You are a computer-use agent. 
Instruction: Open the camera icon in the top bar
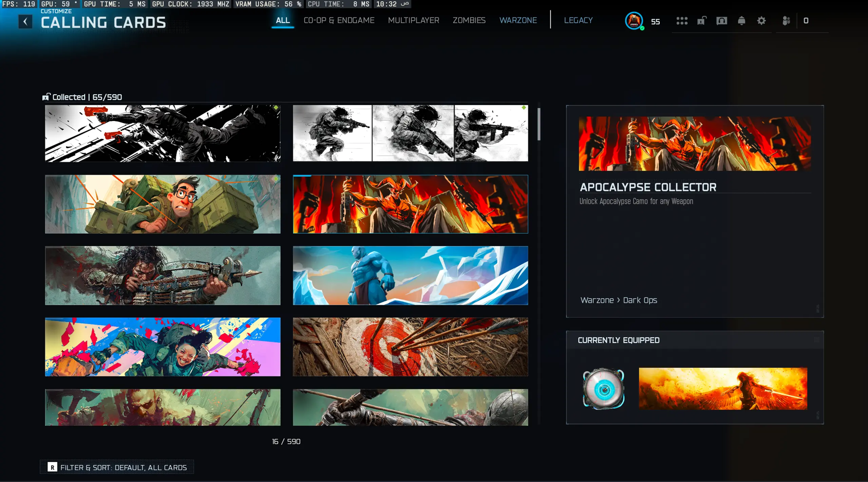click(722, 21)
